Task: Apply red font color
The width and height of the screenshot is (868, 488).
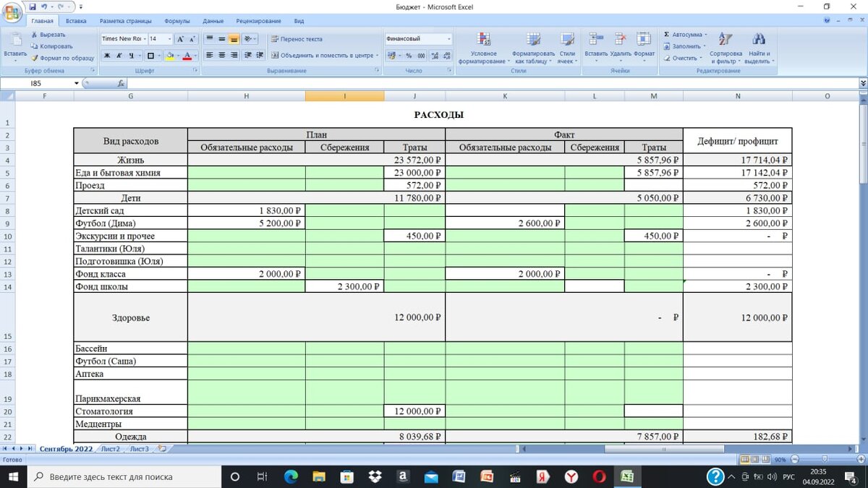Action: pos(187,56)
